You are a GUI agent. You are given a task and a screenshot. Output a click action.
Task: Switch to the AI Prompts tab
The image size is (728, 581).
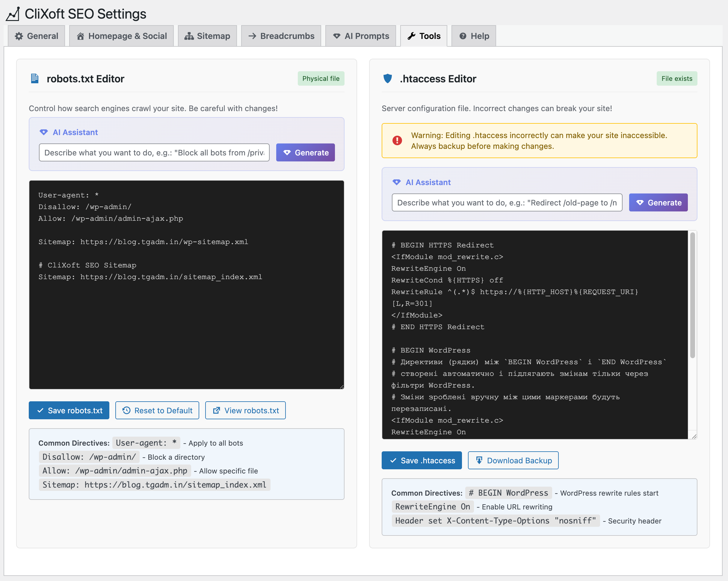tap(361, 36)
